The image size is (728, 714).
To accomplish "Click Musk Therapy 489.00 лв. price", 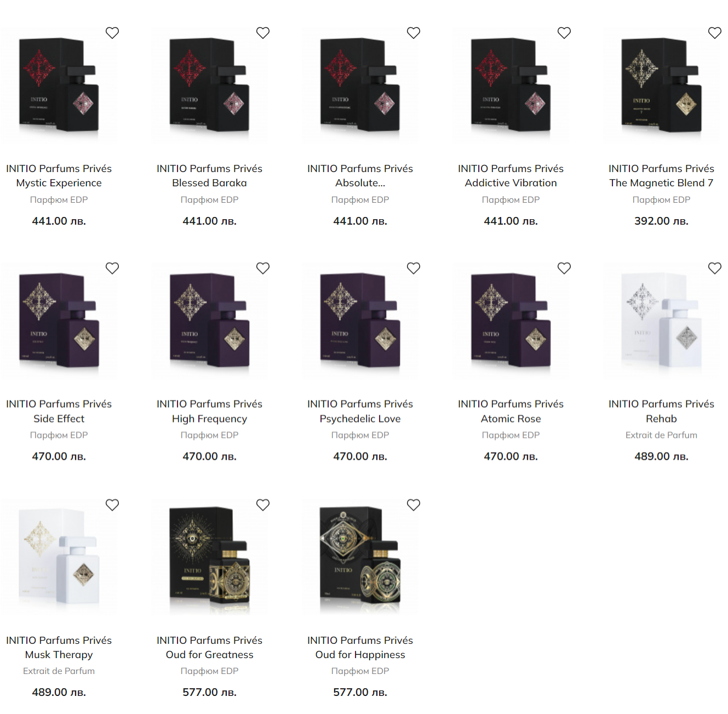I will coord(59,692).
